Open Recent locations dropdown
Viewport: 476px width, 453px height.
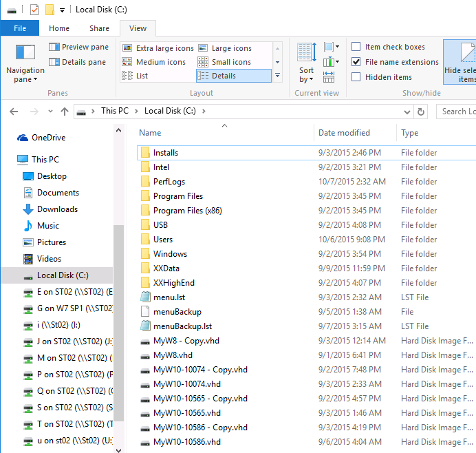coord(50,112)
